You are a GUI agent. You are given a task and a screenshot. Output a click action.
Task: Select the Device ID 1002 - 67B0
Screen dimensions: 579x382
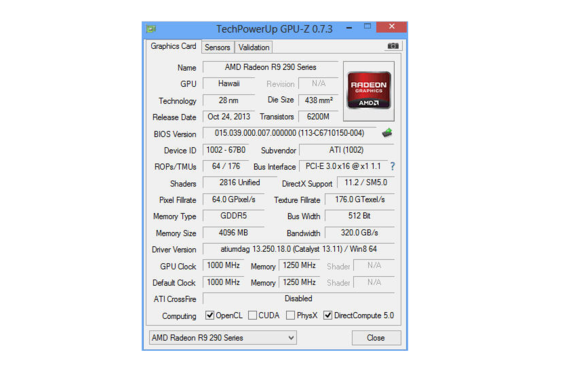226,150
